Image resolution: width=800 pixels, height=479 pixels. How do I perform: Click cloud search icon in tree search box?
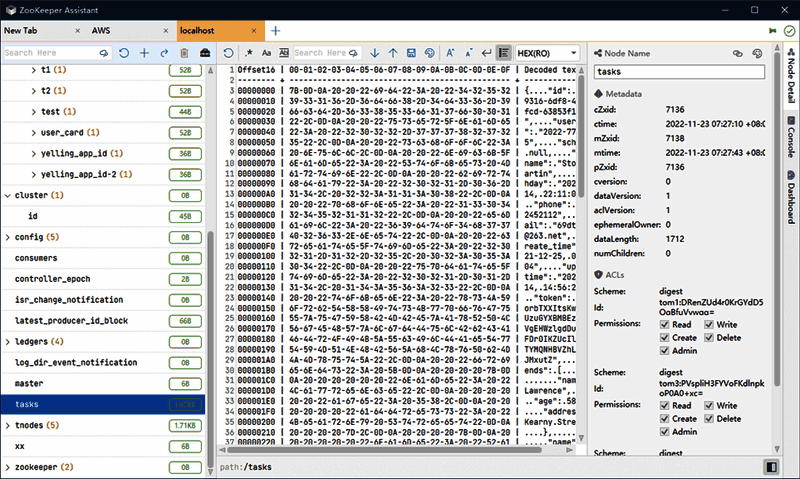pos(104,53)
